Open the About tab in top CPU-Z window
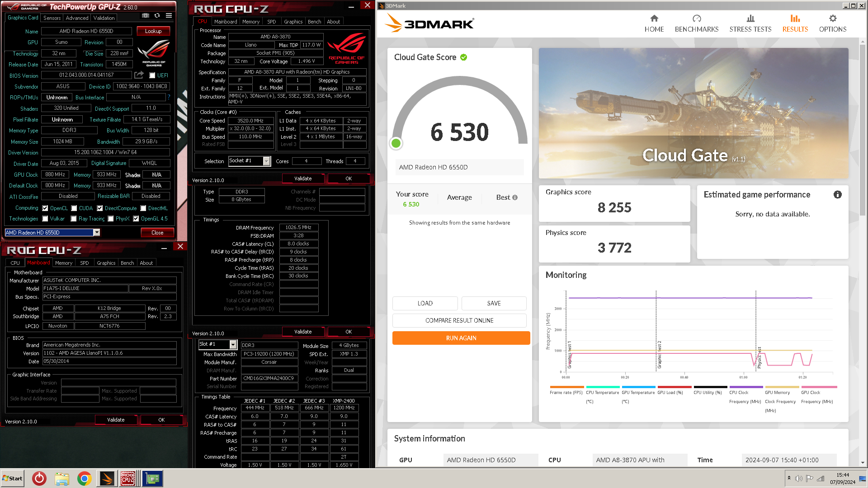868x488 pixels. pyautogui.click(x=333, y=22)
